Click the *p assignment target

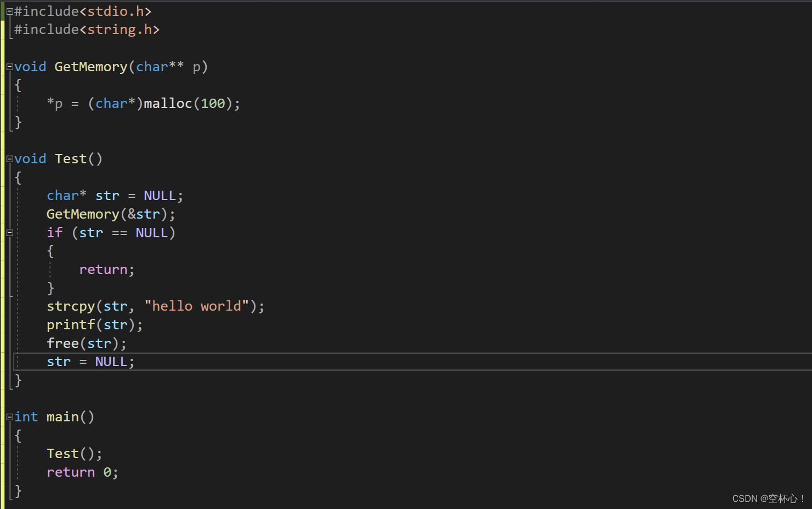(x=55, y=104)
